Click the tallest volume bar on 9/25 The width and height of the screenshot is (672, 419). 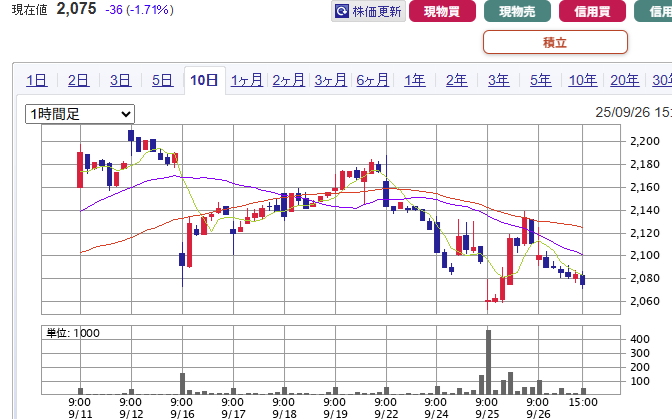[x=488, y=362]
